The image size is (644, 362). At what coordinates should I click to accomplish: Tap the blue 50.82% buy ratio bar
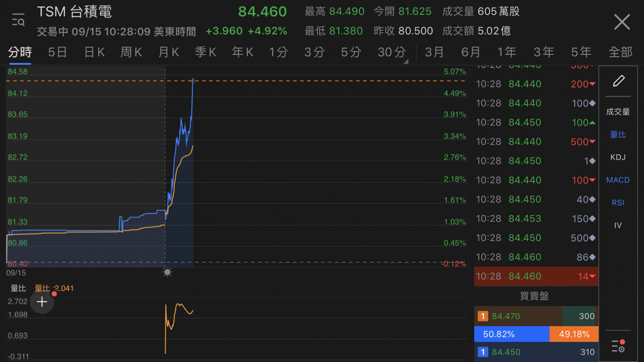[512, 334]
